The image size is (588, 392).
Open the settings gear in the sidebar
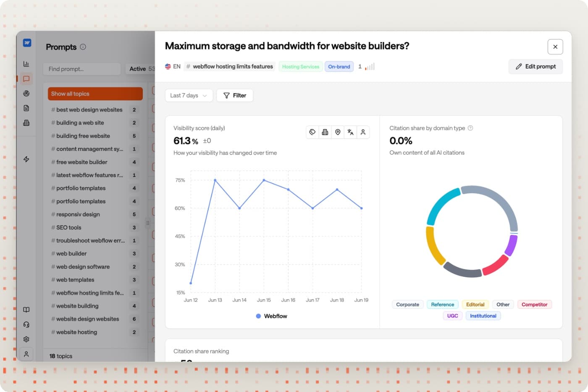[26, 339]
